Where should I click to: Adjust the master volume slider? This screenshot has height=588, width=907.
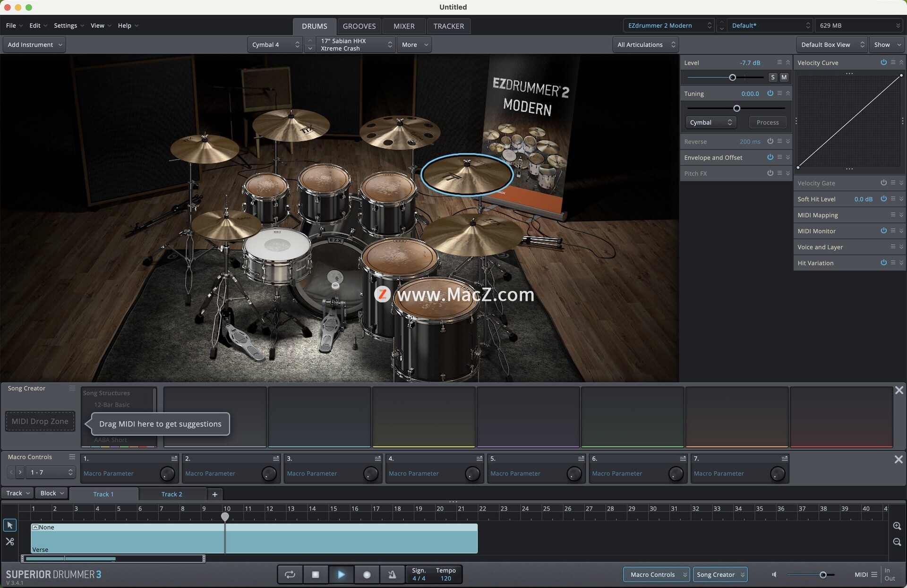823,575
